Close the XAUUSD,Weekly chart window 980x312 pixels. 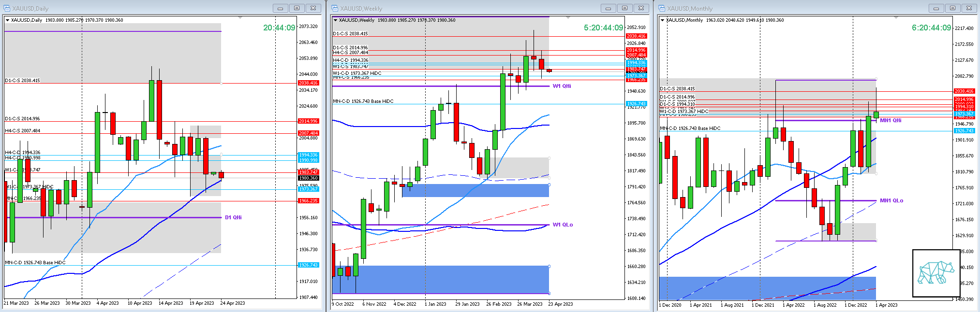click(641, 8)
